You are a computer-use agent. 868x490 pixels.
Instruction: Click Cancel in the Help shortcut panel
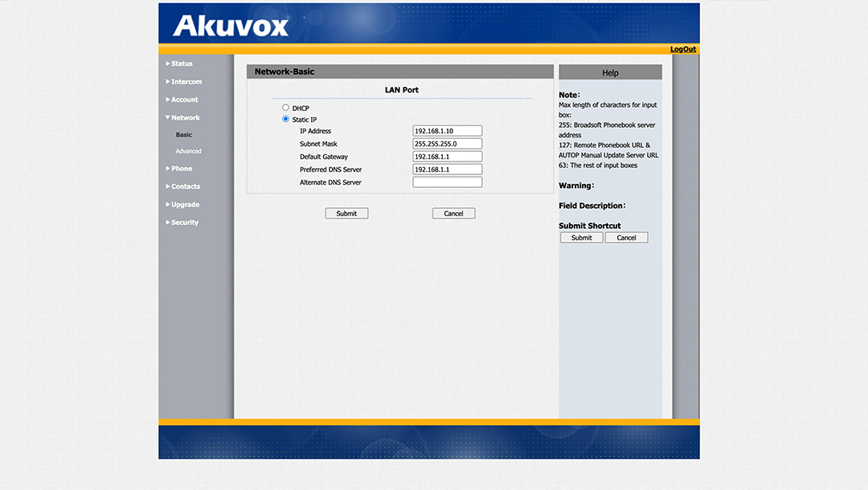tap(626, 238)
